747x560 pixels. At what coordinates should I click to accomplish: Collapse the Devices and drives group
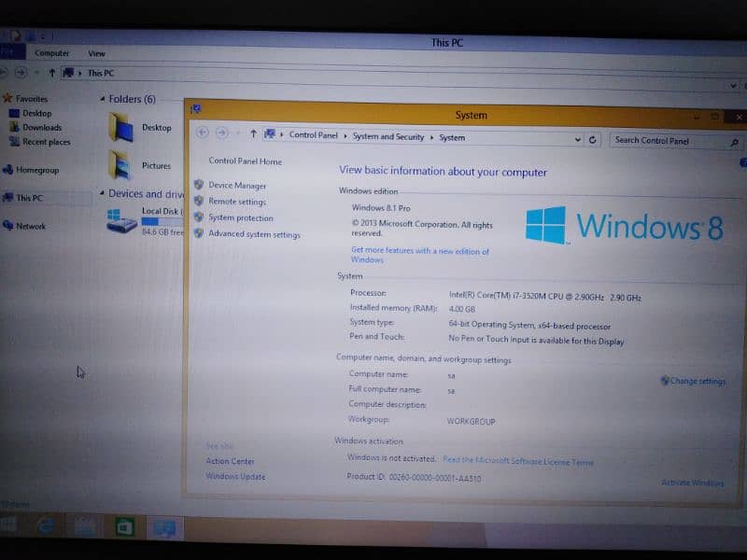[102, 194]
